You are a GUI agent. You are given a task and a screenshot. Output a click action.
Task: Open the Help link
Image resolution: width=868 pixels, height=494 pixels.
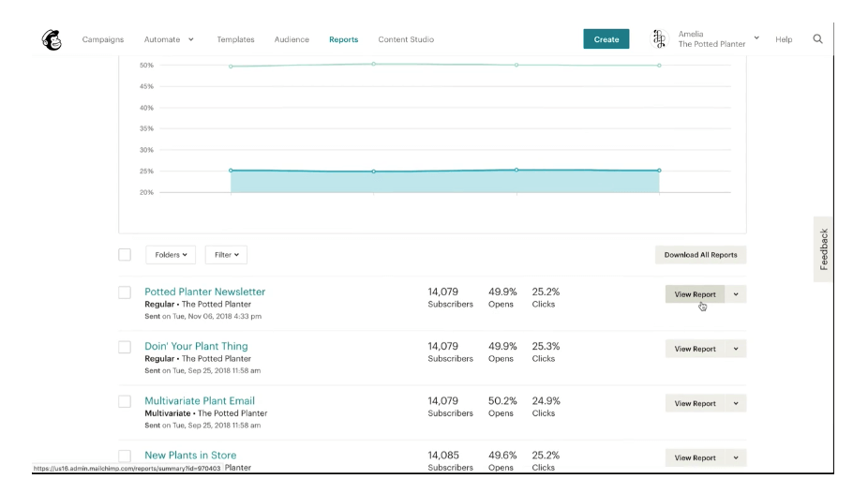(784, 39)
